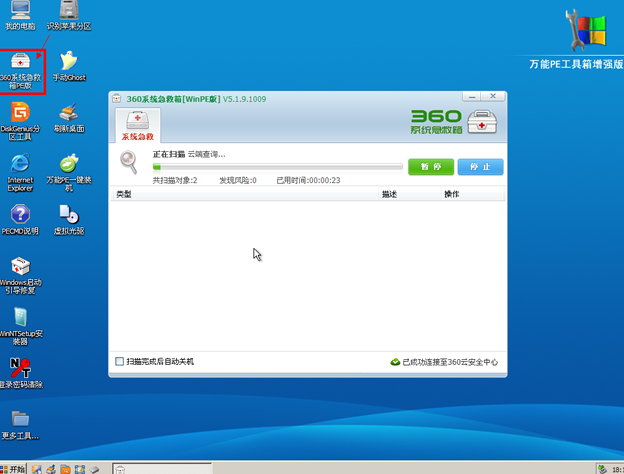This screenshot has width=624, height=474.
Task: Minimize the 360系统急救箱 window
Action: tap(472, 97)
